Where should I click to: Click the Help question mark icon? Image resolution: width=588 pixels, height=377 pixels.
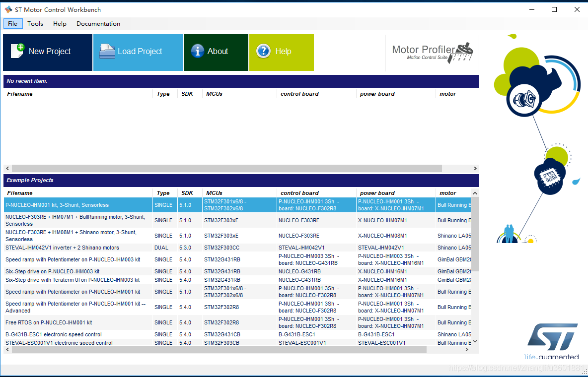[x=263, y=51]
